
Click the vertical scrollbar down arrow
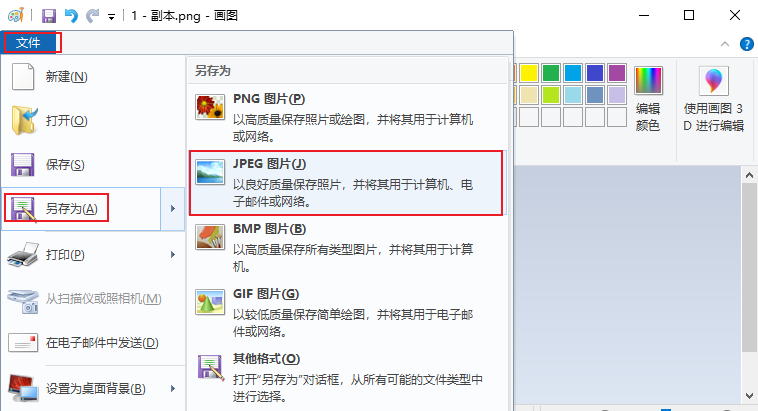[x=749, y=396]
